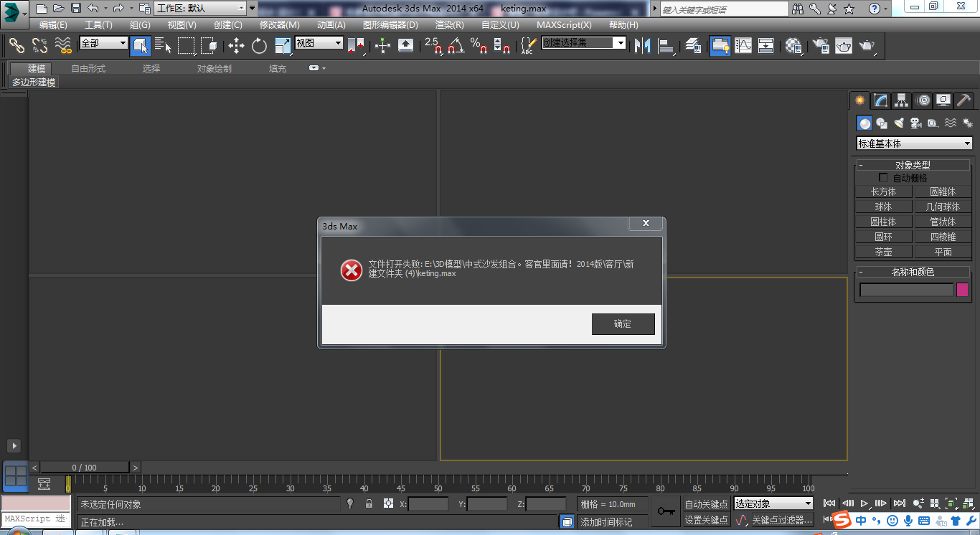Select the Move tool
The width and height of the screenshot is (980, 535).
(x=236, y=46)
